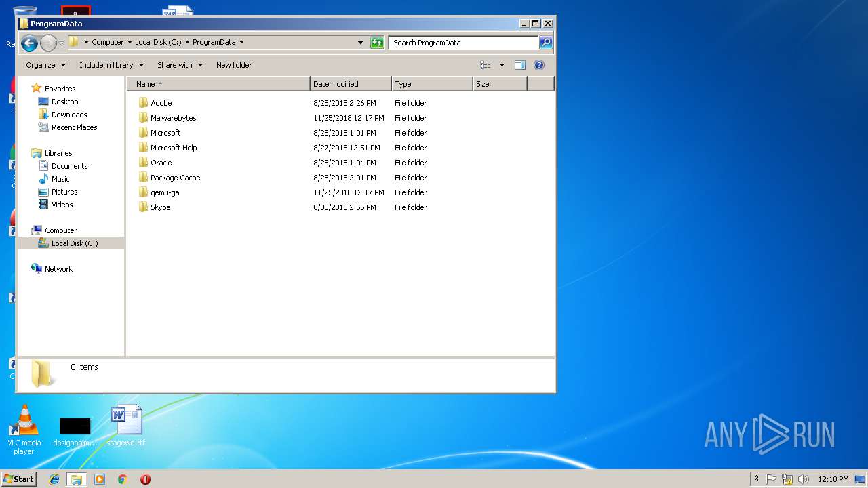
Task: Open Action Center flag icon
Action: (x=771, y=479)
